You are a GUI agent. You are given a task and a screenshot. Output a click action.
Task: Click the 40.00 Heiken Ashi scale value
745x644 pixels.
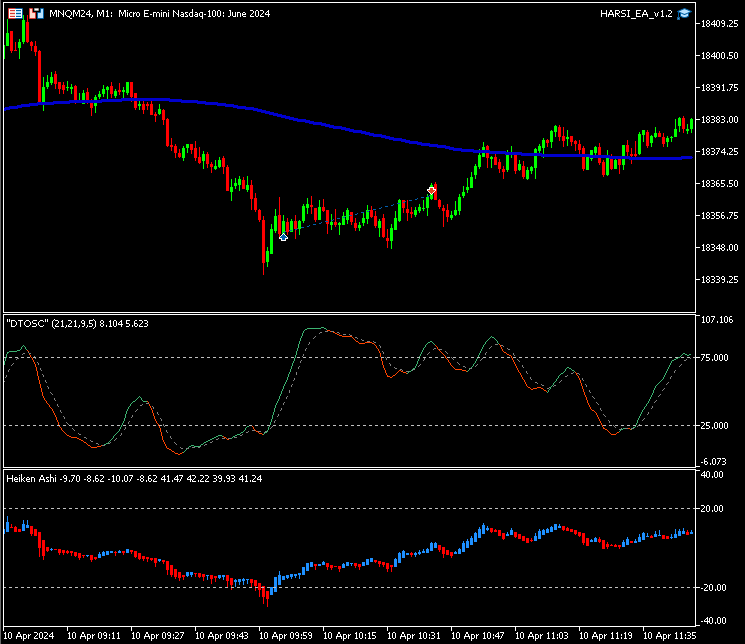click(x=712, y=475)
